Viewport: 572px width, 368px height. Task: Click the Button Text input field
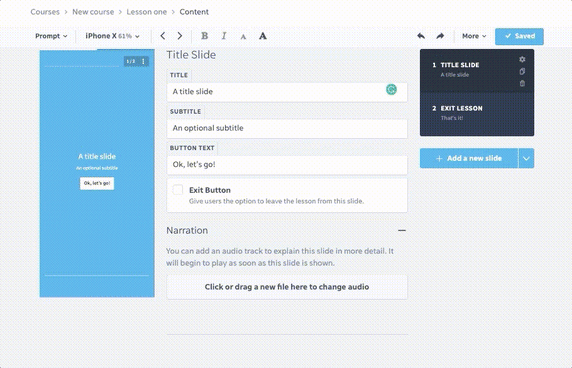287,165
